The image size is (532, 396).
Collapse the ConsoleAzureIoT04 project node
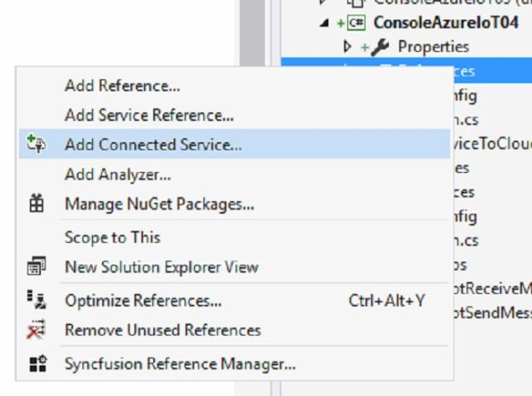(x=324, y=23)
